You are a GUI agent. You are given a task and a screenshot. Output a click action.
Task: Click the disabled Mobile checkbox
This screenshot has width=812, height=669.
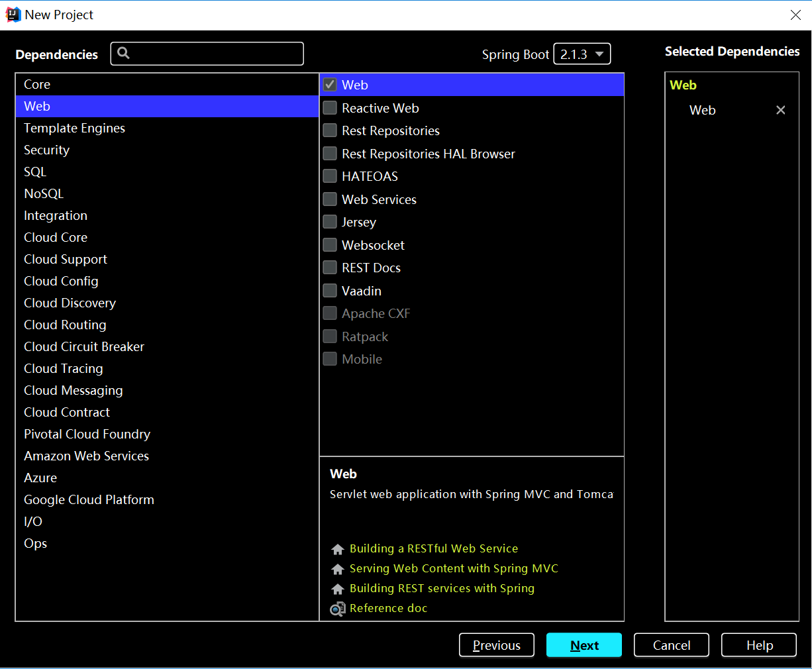coord(330,359)
